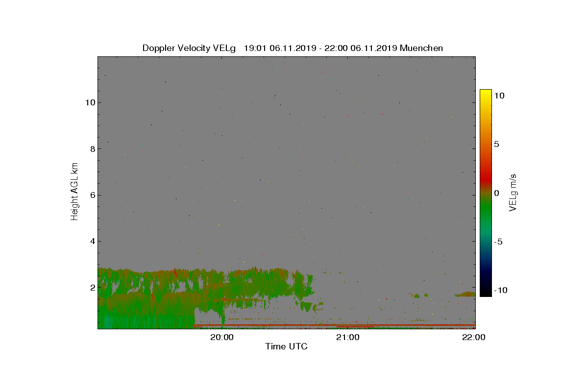This screenshot has height=392, width=588.
Task: Click the height tick label '2'
Action: [x=92, y=287]
